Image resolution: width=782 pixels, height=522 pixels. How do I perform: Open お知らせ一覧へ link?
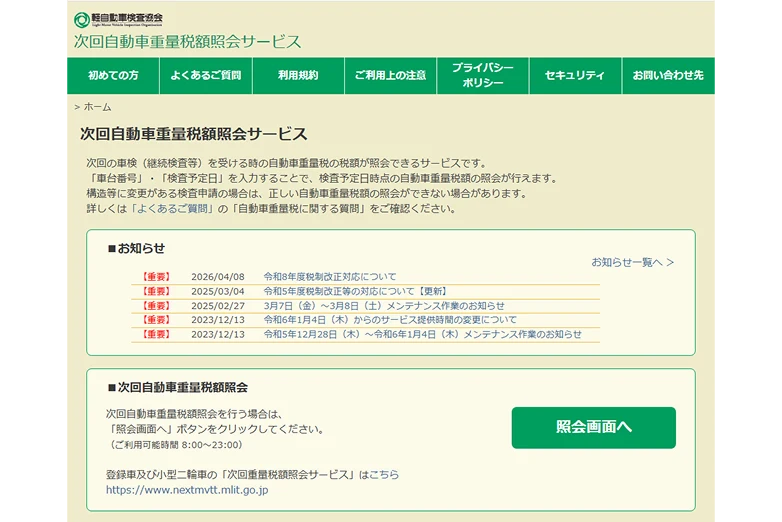632,262
